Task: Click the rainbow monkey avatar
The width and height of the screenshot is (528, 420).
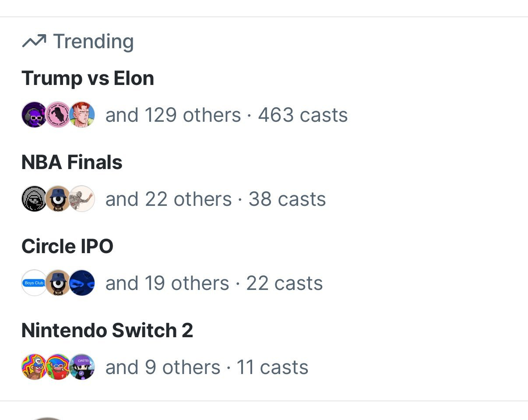Action: (x=34, y=367)
